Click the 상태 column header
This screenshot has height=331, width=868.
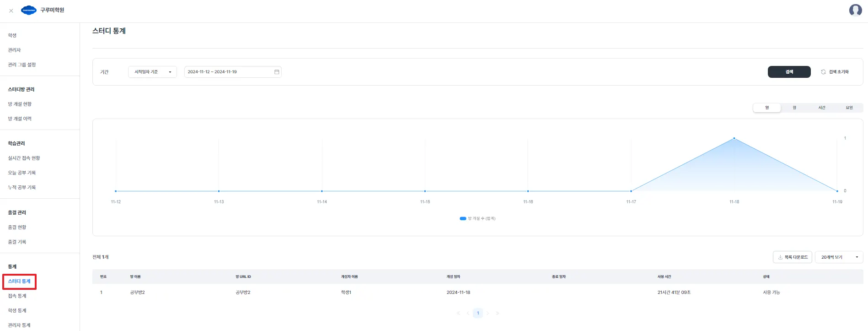[x=766, y=277]
